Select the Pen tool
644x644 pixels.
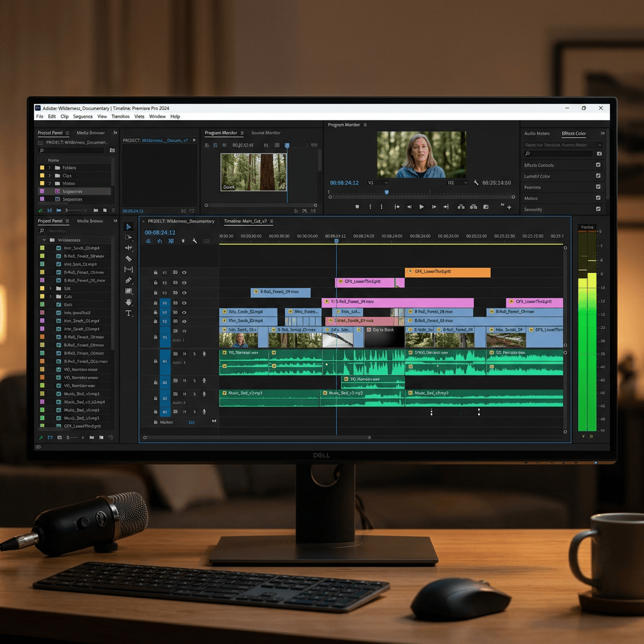point(128,280)
